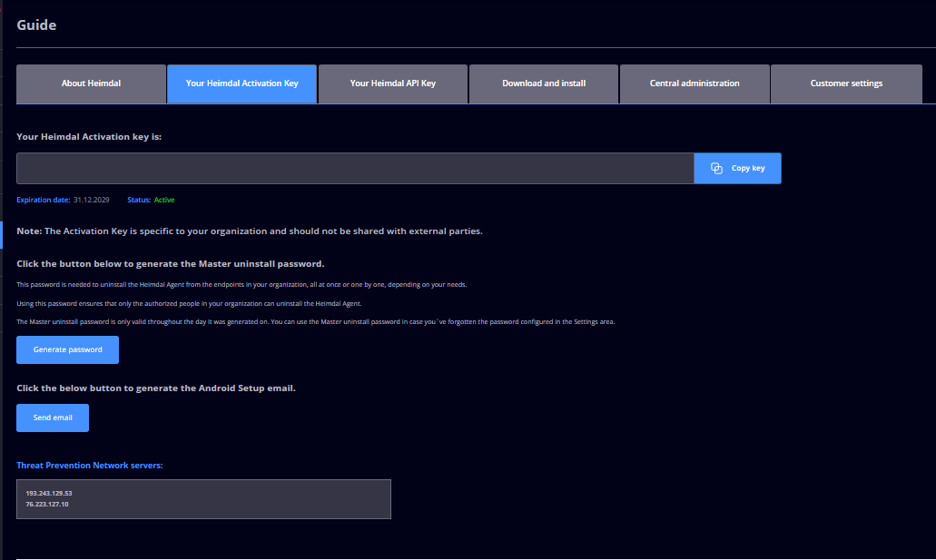936x560 pixels.
Task: Open the Customer settings tab
Action: tap(846, 84)
